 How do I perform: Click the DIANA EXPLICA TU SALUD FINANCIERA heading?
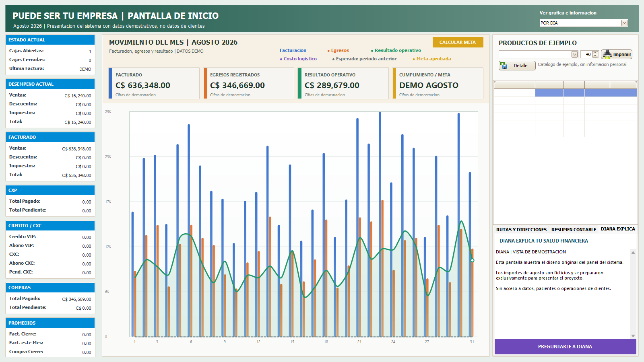coord(544,241)
